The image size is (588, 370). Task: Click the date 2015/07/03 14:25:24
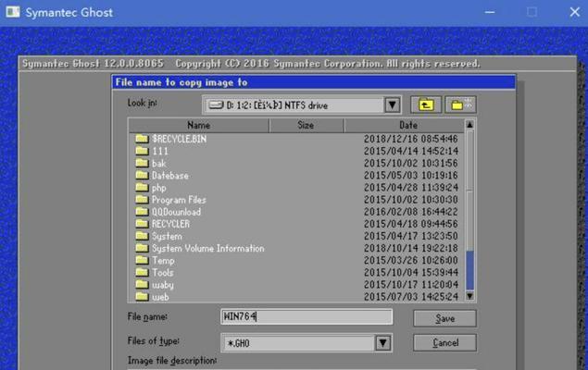click(x=410, y=297)
